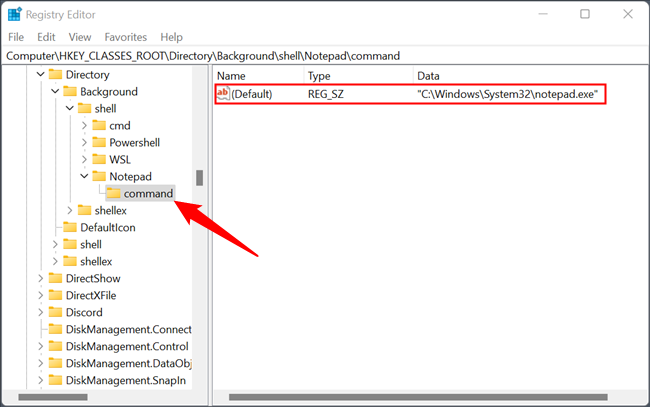The image size is (650, 407).
Task: Expand the DirectShow key
Action: coord(41,279)
